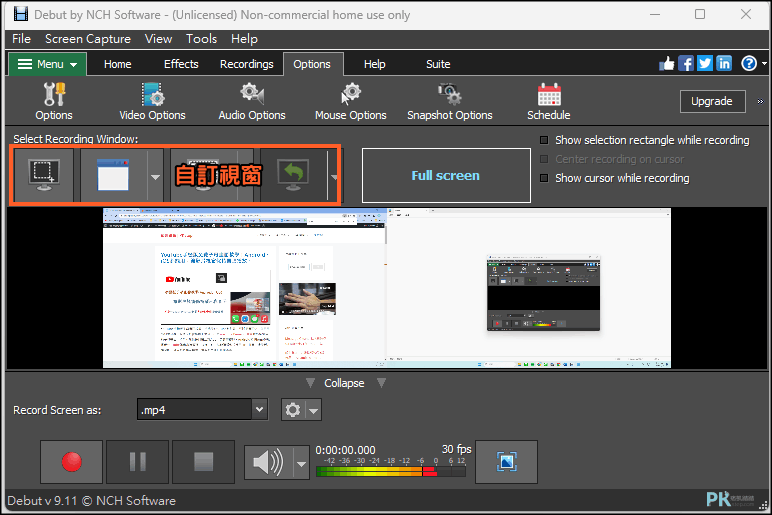Click the Select Recording Window label
Viewport: 772px width, 515px height.
[76, 139]
